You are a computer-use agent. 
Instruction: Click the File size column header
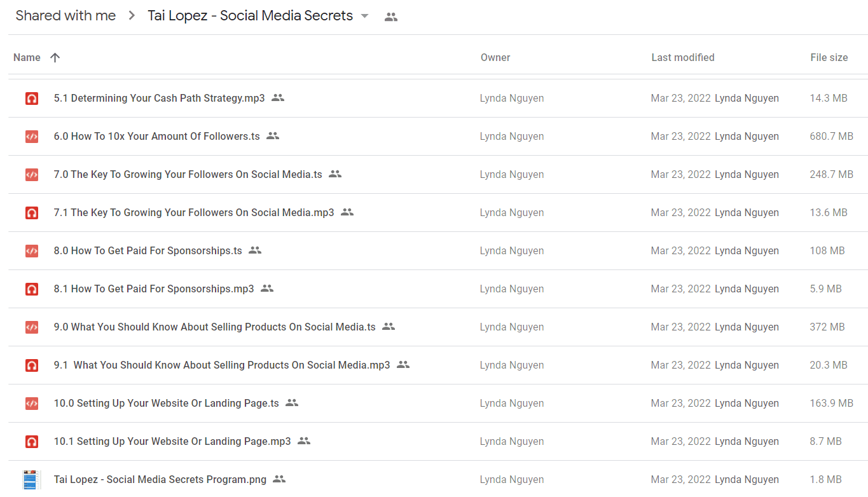pyautogui.click(x=829, y=57)
